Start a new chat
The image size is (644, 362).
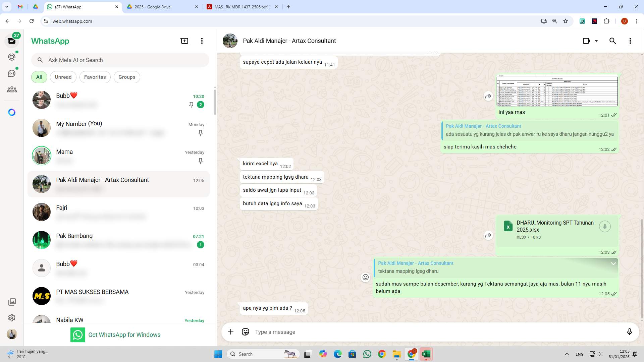[184, 41]
